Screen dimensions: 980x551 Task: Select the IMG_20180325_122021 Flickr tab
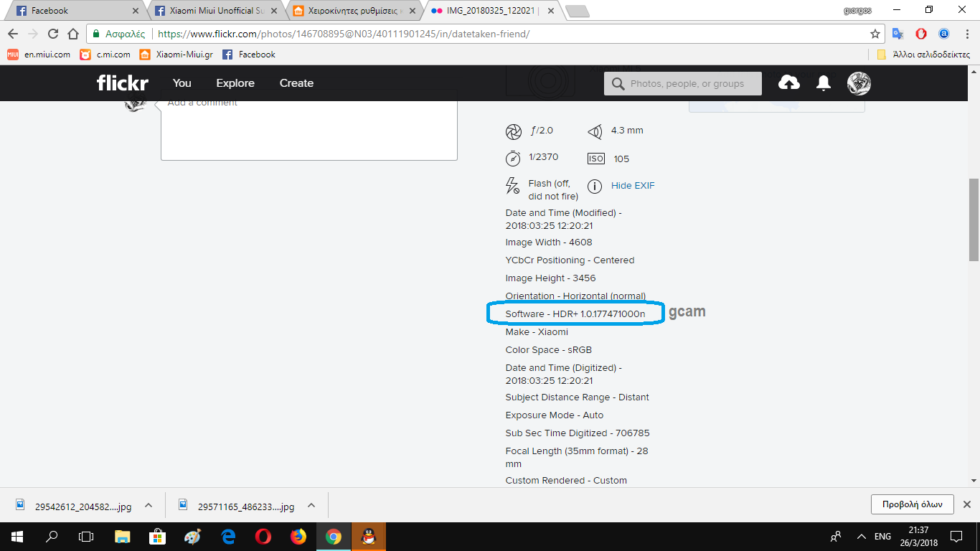click(x=494, y=11)
